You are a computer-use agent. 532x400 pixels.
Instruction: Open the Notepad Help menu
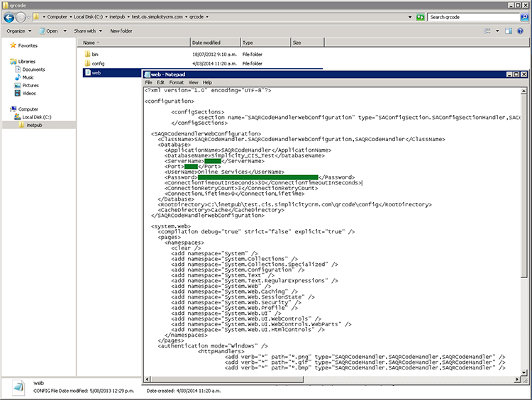click(207, 82)
